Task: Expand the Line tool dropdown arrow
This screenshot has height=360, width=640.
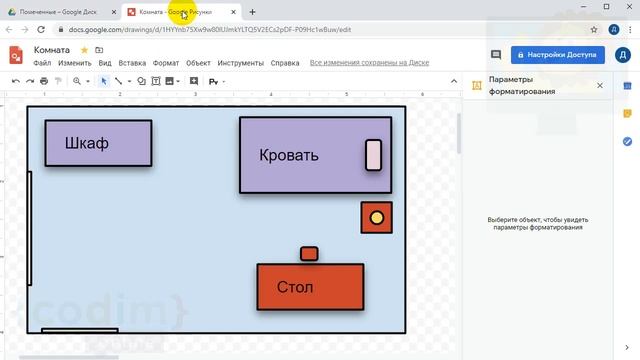Action: (x=129, y=82)
